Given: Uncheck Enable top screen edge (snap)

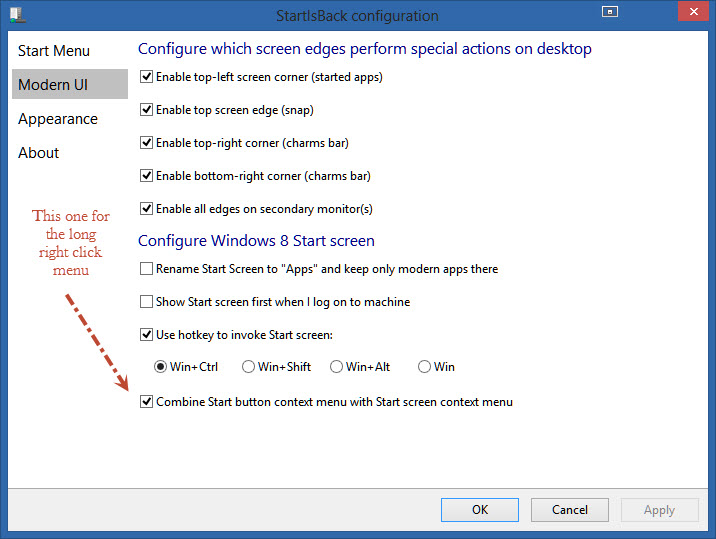Looking at the screenshot, I should (147, 110).
